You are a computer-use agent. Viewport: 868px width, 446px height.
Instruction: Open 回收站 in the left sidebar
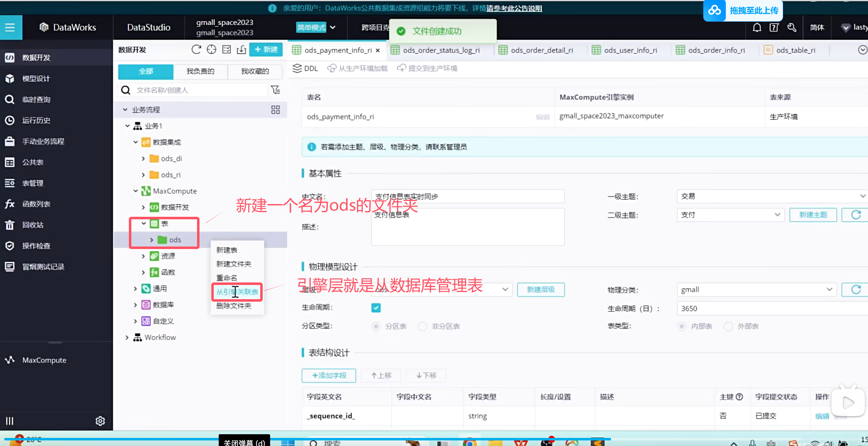(33, 225)
